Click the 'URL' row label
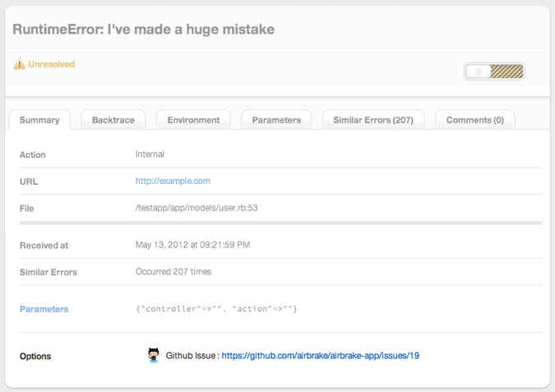This screenshot has height=392, width=555. click(29, 182)
